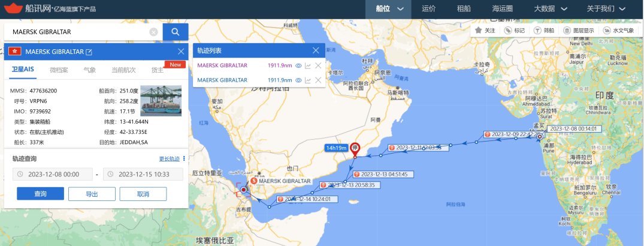Open the 筛船 ship filter tool
The height and width of the screenshot is (246, 644).
click(544, 31)
